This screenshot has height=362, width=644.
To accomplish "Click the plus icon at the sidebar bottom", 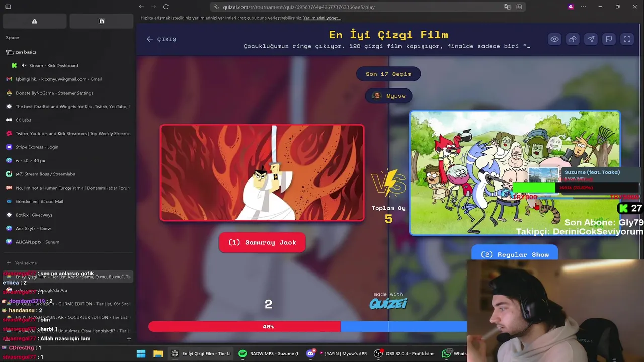I will (129, 339).
